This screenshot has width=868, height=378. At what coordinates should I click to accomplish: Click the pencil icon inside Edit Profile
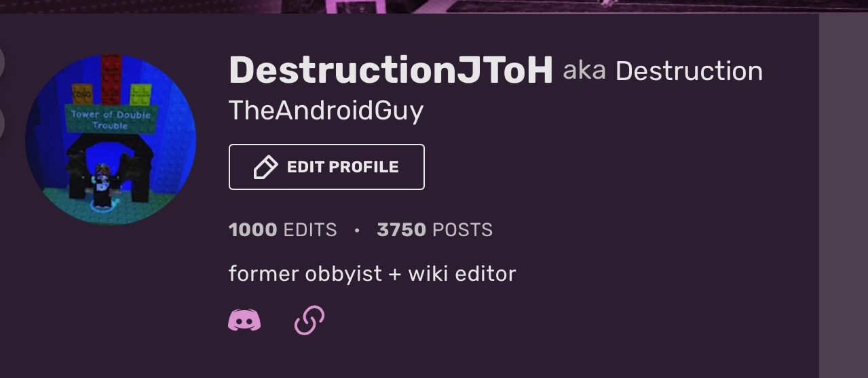click(265, 167)
